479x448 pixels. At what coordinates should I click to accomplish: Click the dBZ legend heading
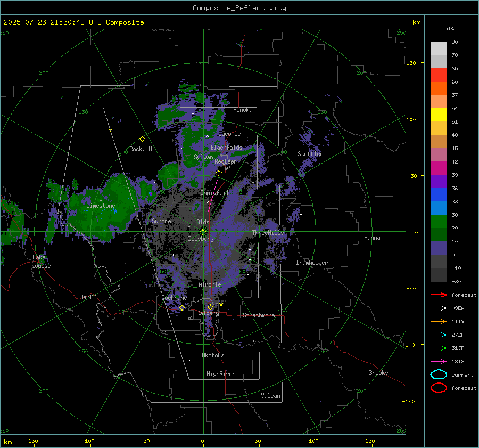coord(451,29)
